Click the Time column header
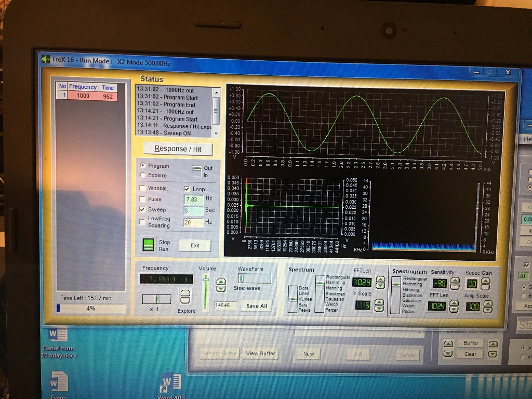Image resolution: width=532 pixels, height=399 pixels. coord(108,87)
